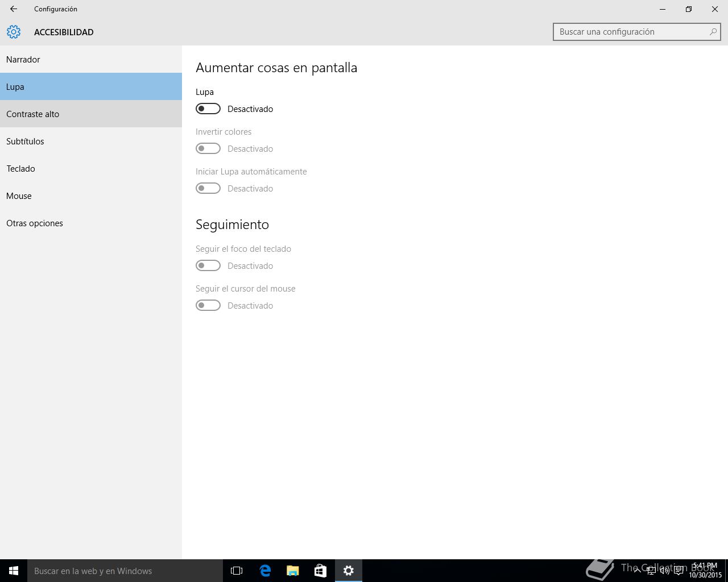Viewport: 728px width, 582px height.
Task: Open the Contraste alto section
Action: tap(91, 114)
